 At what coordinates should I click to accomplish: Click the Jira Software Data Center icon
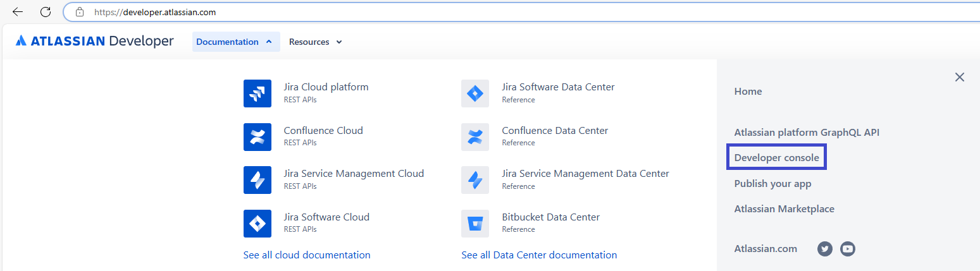coord(474,93)
